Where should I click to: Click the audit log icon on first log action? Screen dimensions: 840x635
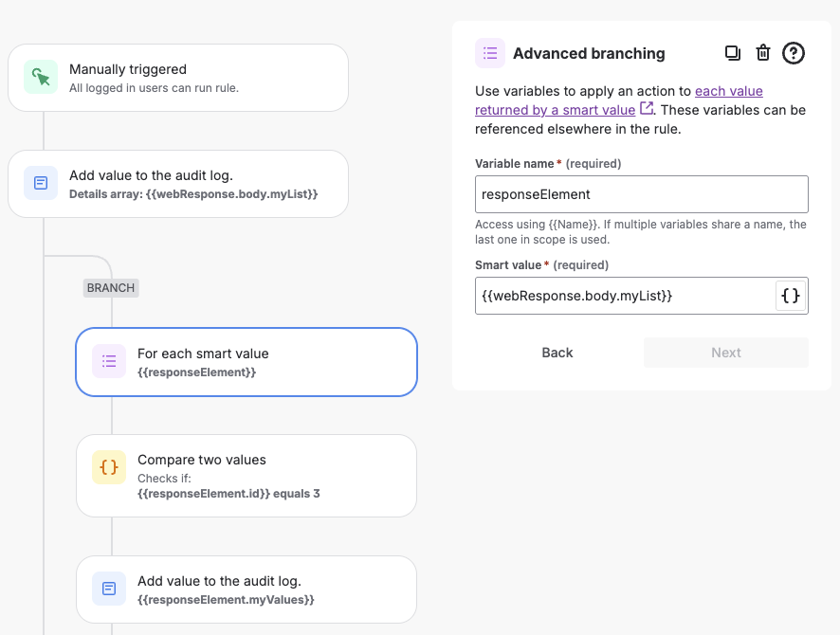click(40, 183)
